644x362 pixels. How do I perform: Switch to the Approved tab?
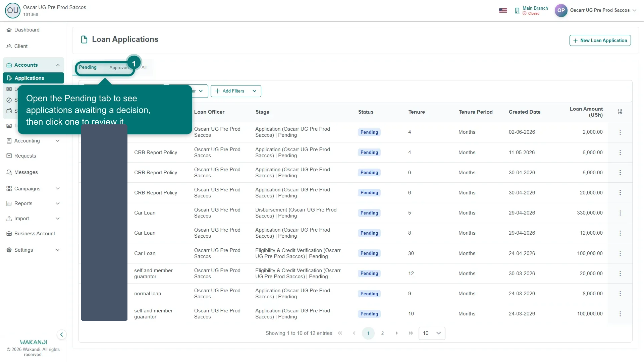click(x=119, y=68)
